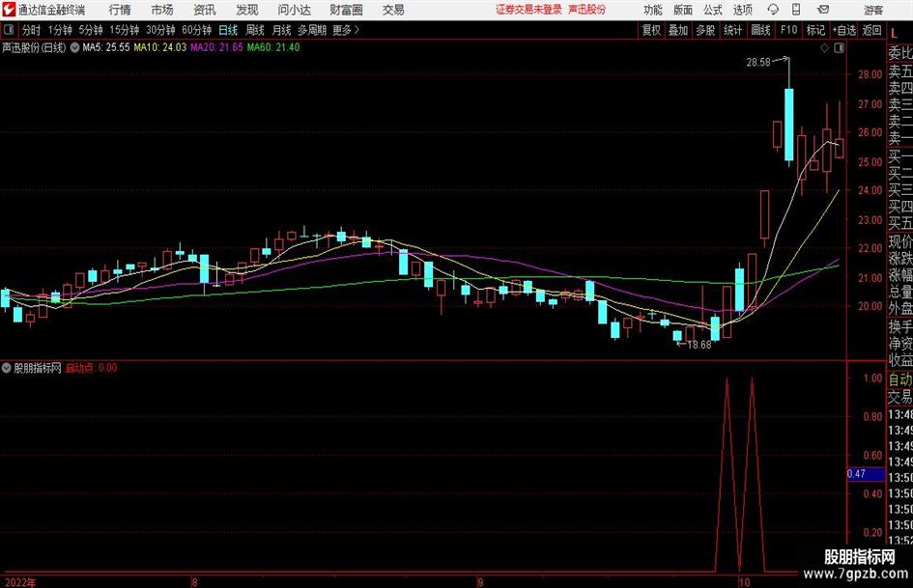Viewport: 913px width, 588px height.
Task: Open the 交易 menu
Action: tap(393, 10)
